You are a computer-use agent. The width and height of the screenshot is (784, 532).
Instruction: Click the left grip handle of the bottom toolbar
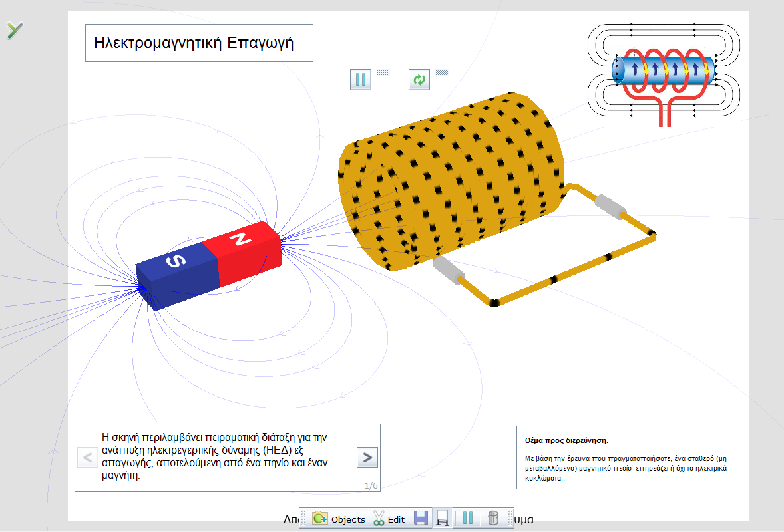(303, 518)
